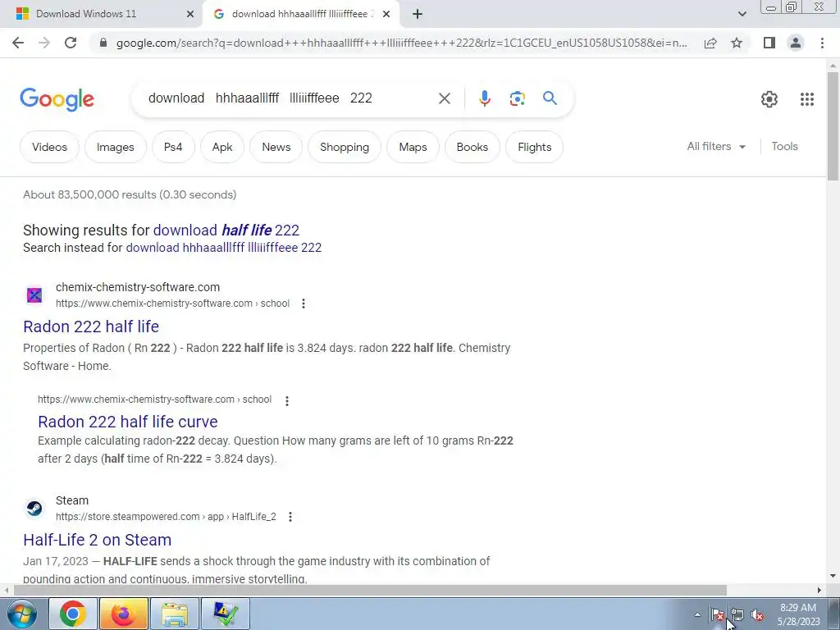
Task: Launch Chrome from the taskbar
Action: click(73, 614)
